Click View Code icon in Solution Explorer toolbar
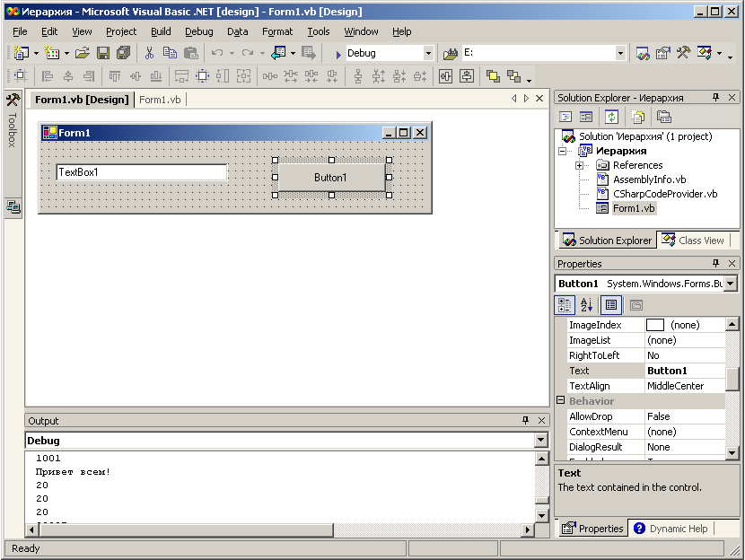This screenshot has width=745, height=560. point(565,117)
